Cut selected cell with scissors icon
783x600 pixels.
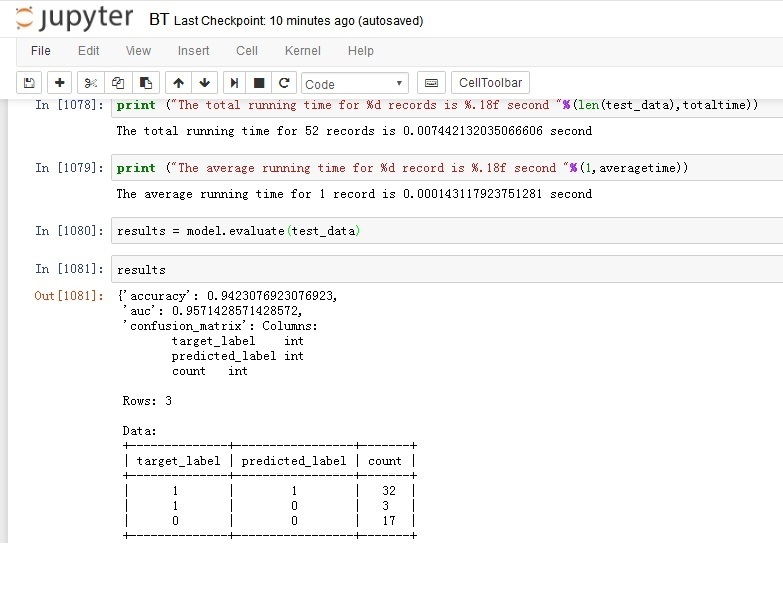click(91, 83)
